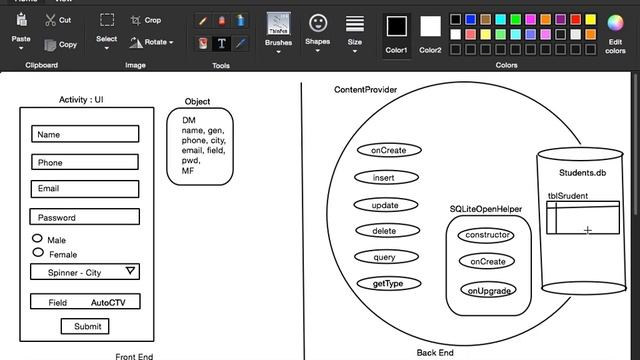
Task: Pick the salmon pink palette swatch
Action: 470,34
